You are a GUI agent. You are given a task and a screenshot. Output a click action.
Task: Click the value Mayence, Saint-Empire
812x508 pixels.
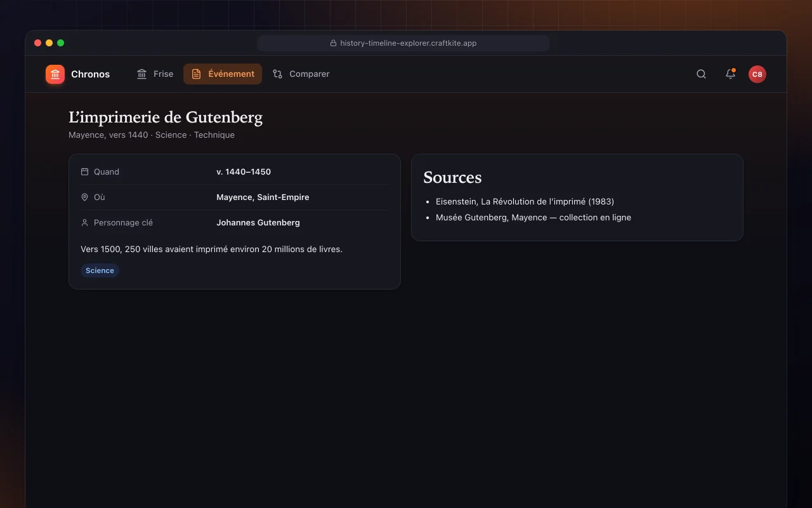coord(263,197)
